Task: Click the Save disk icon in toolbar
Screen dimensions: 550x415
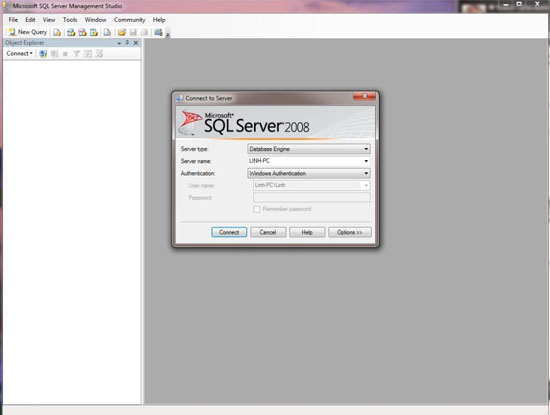Action: click(133, 33)
